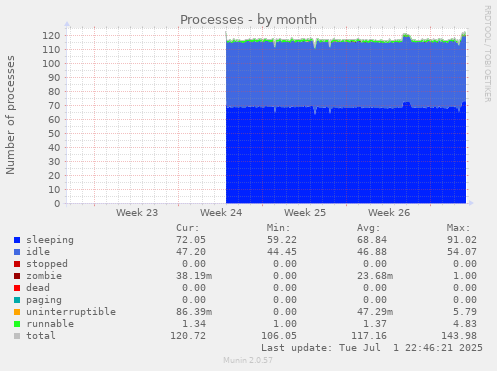The height and width of the screenshot is (371, 497).
Task: Click the Week 26 axis label
Action: (389, 213)
